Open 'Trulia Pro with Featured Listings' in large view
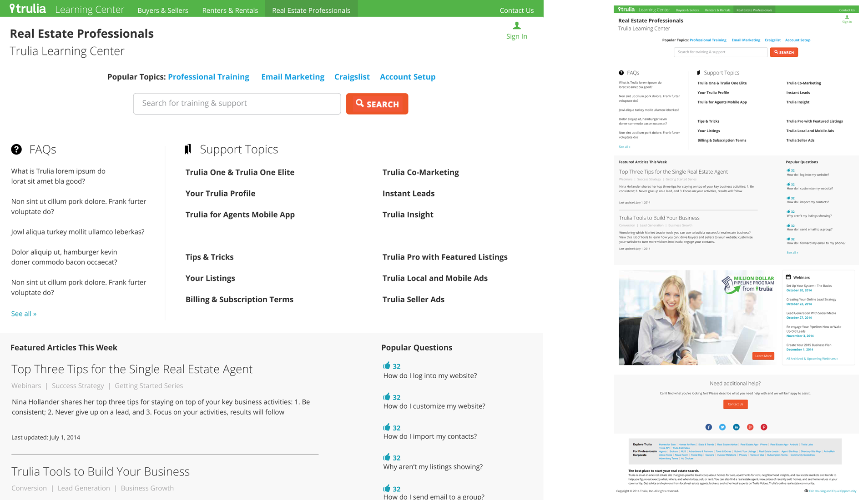The image size is (868, 500). [x=445, y=257]
